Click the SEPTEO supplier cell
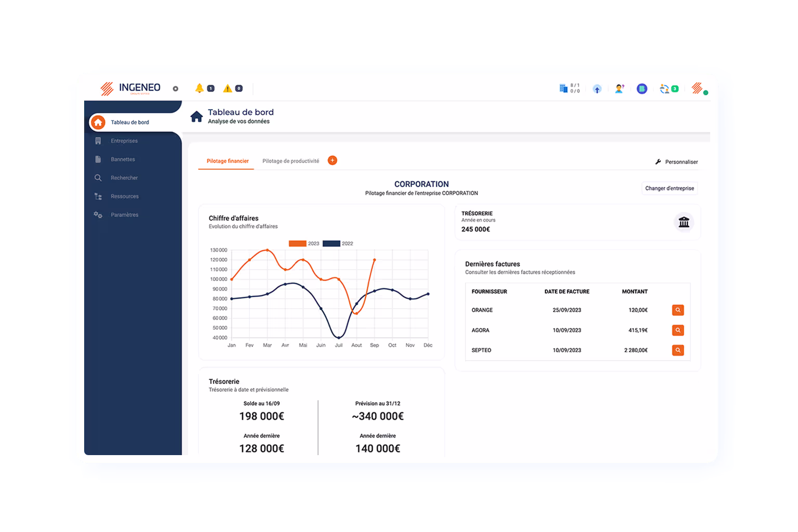The width and height of the screenshot is (798, 532). tap(482, 350)
